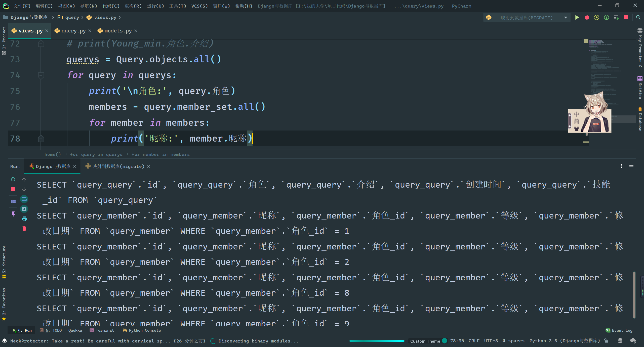Toggle soft-wrap in Run console
The height and width of the screenshot is (347, 644).
coord(24,199)
